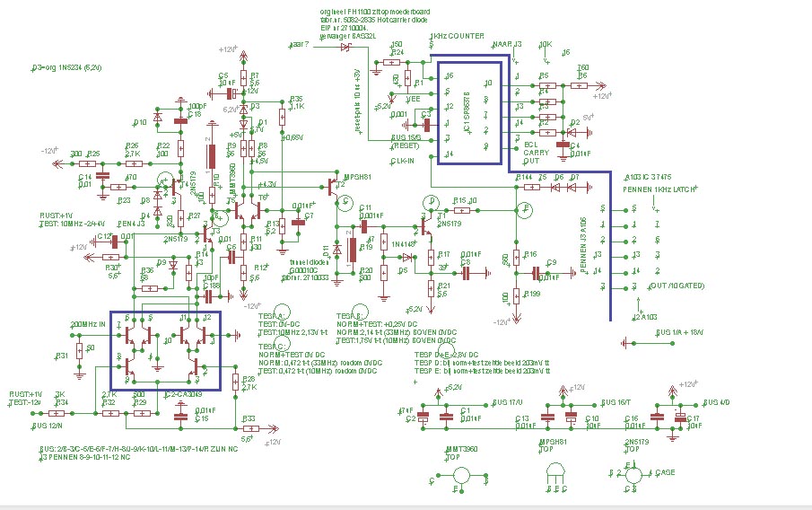Image resolution: width=812 pixels, height=510 pixels.
Task: Click the "MMT3960 TOP" pinout label
Action: click(461, 453)
